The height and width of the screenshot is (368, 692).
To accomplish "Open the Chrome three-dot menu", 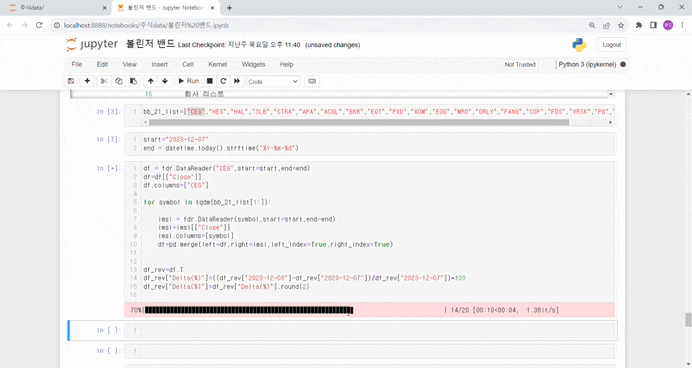I will point(682,25).
